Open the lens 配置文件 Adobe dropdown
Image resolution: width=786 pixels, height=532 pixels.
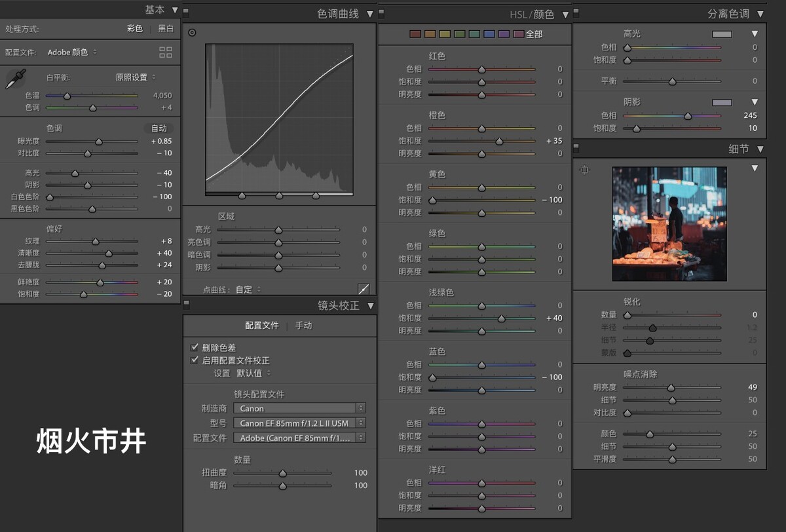tap(301, 438)
